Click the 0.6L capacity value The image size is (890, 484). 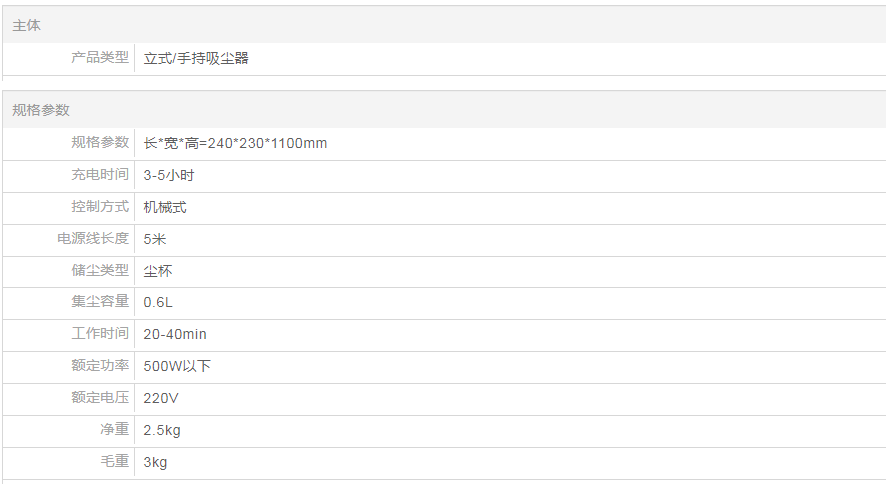point(159,302)
